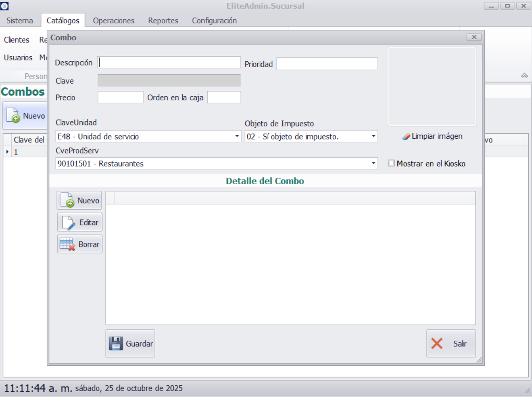532x397 pixels.
Task: Expand the Objeto de Impuesto dropdown
Action: tap(373, 136)
